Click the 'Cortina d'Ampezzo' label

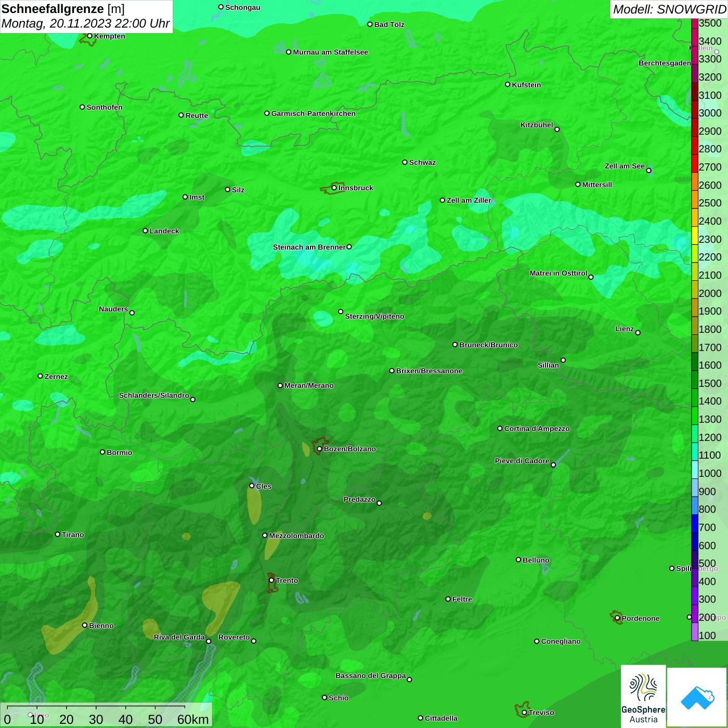(x=537, y=428)
